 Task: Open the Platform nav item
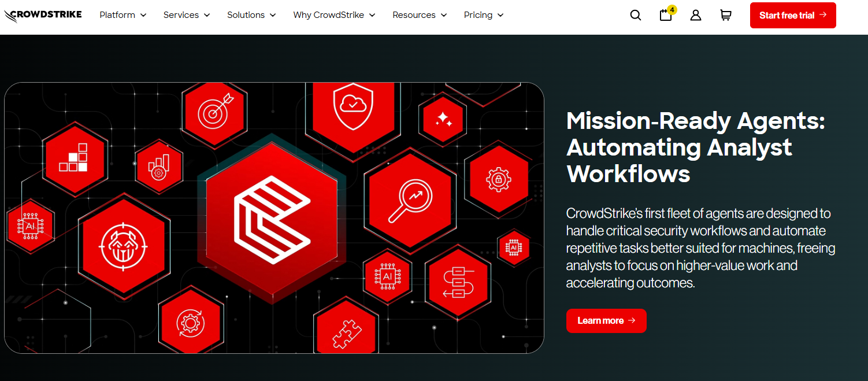pos(117,15)
